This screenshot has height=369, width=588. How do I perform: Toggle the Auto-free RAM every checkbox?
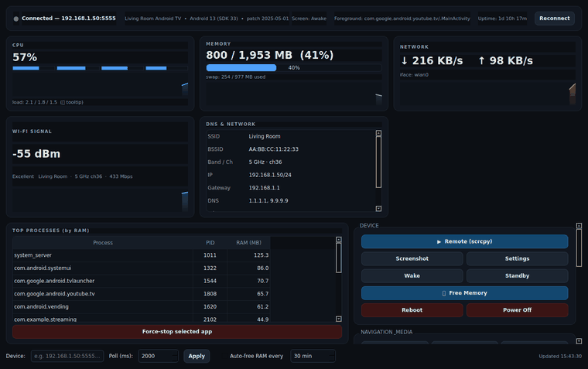coord(224,356)
